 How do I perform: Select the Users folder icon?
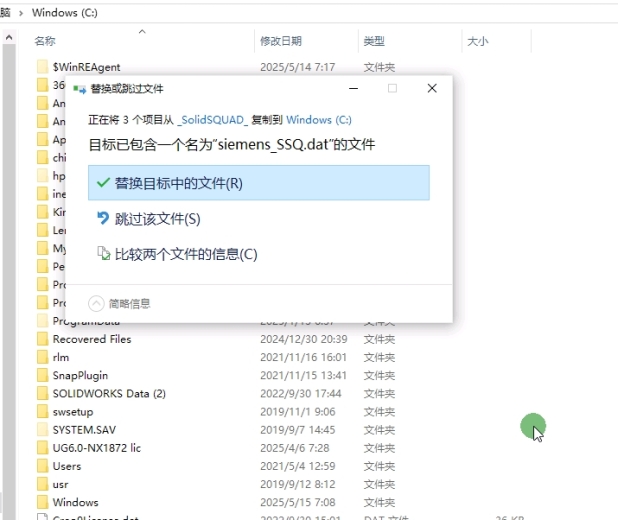42,466
